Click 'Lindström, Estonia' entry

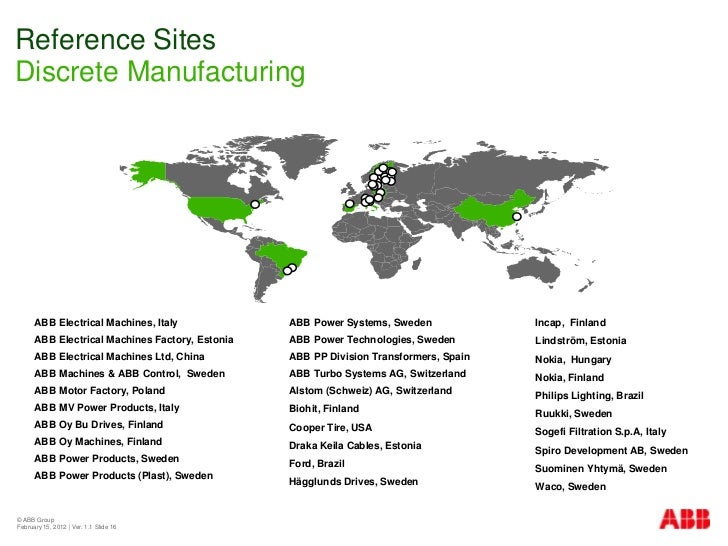[x=580, y=341]
